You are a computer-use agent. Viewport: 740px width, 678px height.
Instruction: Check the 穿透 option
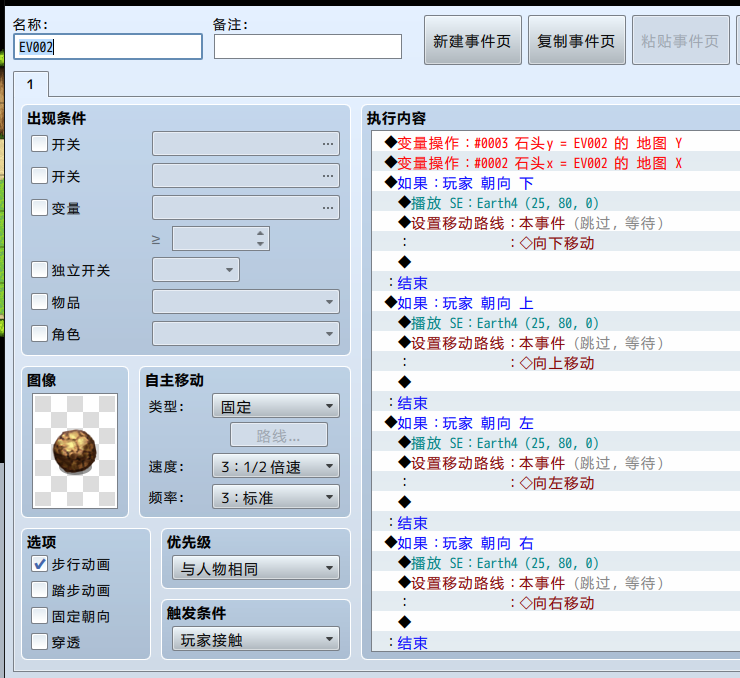(x=39, y=642)
